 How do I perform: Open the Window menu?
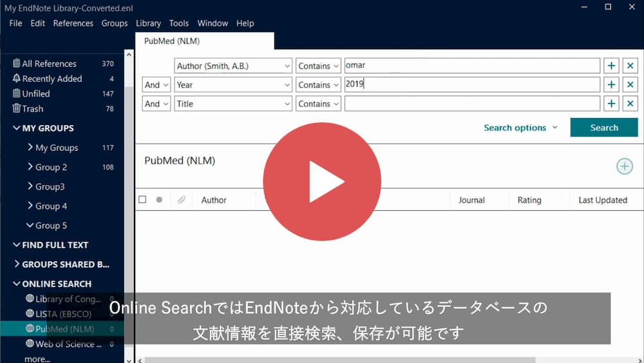pos(213,23)
